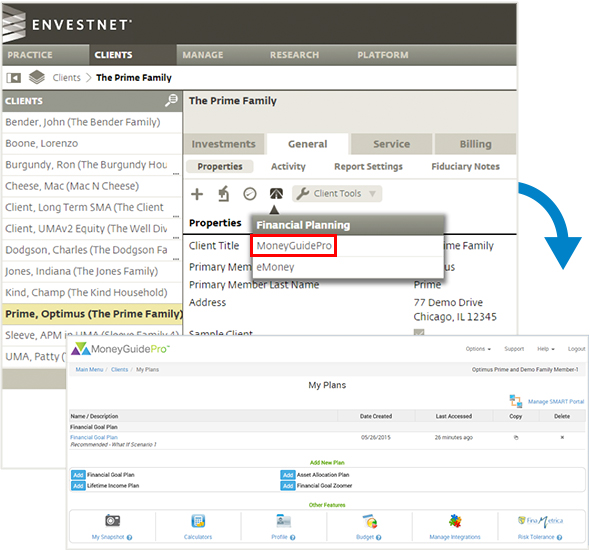Select the Activity sub-tab

point(288,167)
